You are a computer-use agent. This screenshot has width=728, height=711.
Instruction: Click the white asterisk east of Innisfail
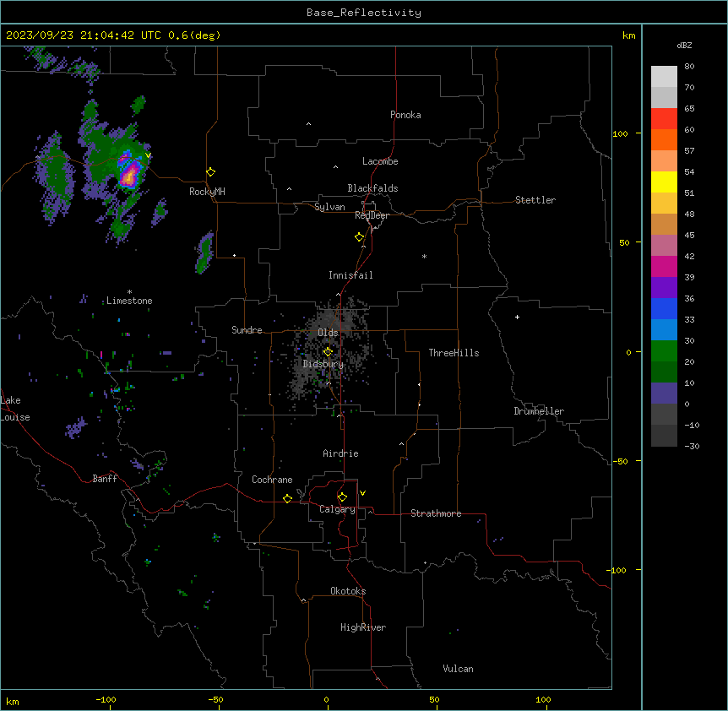(x=424, y=256)
